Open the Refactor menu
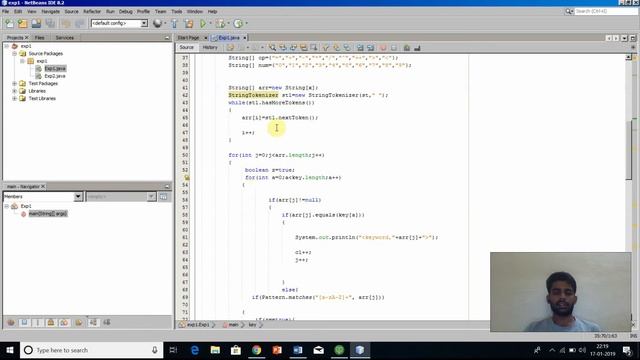This screenshot has width=640, height=360. pos(92,11)
